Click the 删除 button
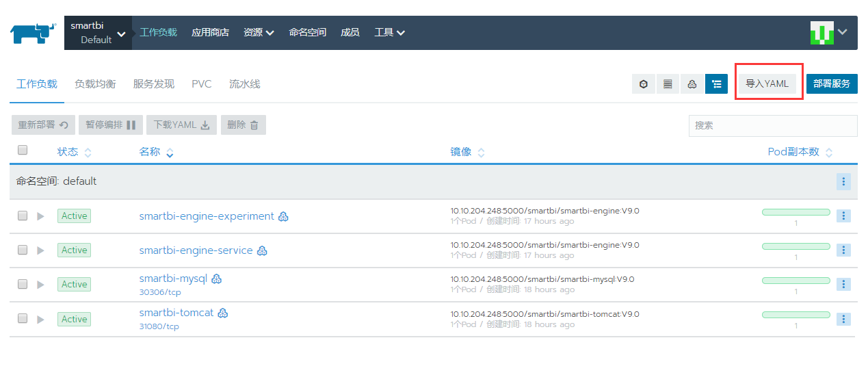868x375 pixels. [243, 125]
